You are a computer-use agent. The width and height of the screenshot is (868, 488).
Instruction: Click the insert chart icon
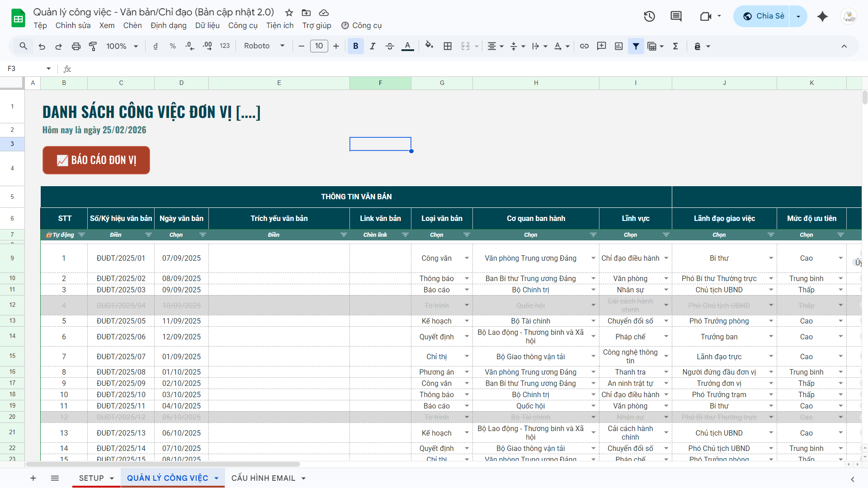pos(619,46)
